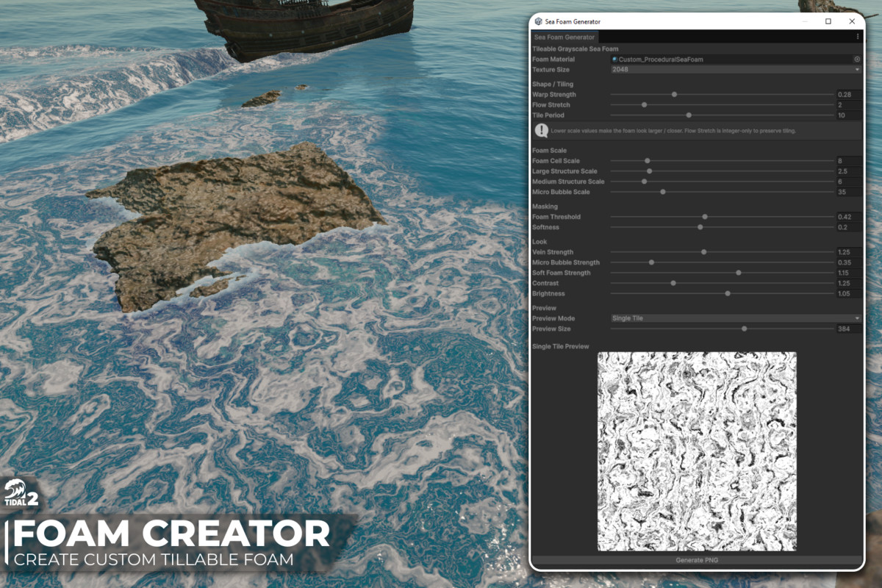882x588 pixels.
Task: Adjust the Large Structure Scale slider
Action: 722,171
